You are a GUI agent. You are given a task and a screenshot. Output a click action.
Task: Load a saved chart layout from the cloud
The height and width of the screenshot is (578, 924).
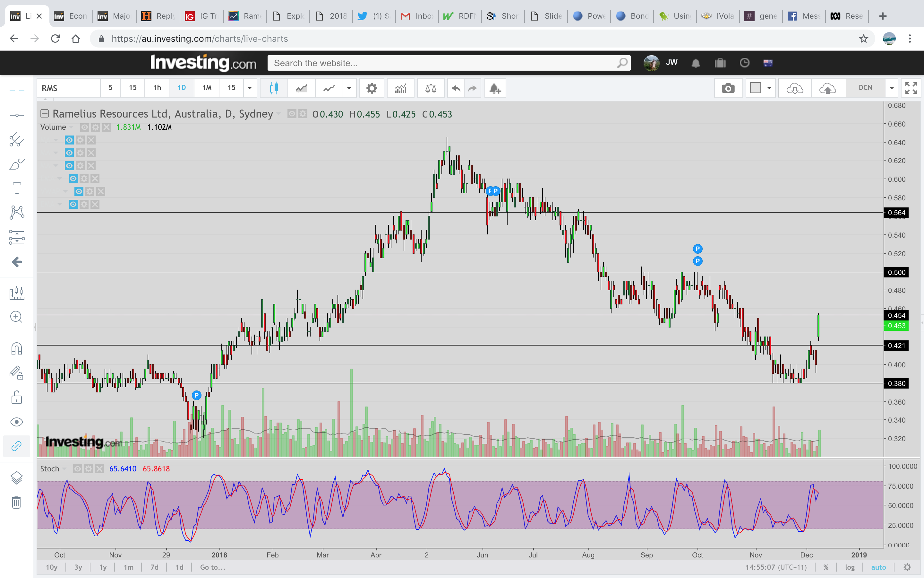[x=795, y=88]
